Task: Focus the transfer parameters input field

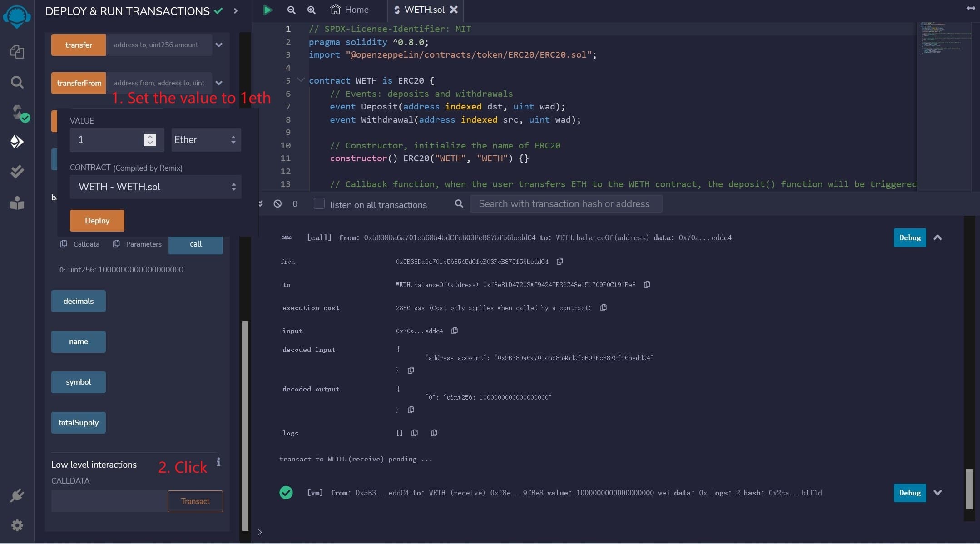Action: tap(159, 45)
